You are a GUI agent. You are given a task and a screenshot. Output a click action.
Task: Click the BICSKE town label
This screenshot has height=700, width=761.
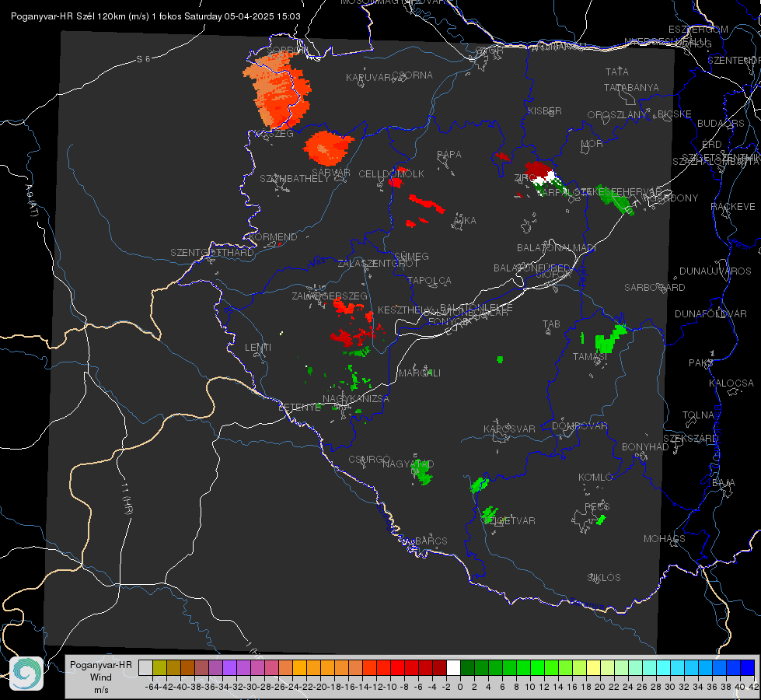(x=675, y=114)
